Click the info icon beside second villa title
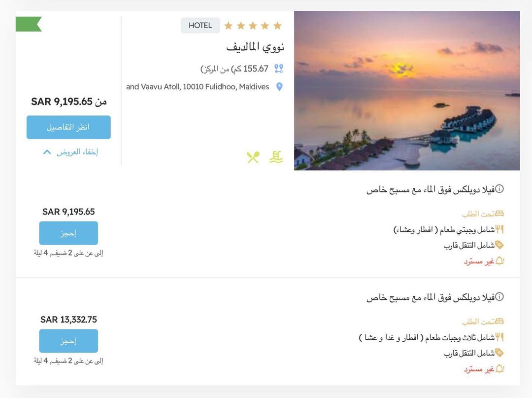532x398 pixels. click(x=499, y=297)
